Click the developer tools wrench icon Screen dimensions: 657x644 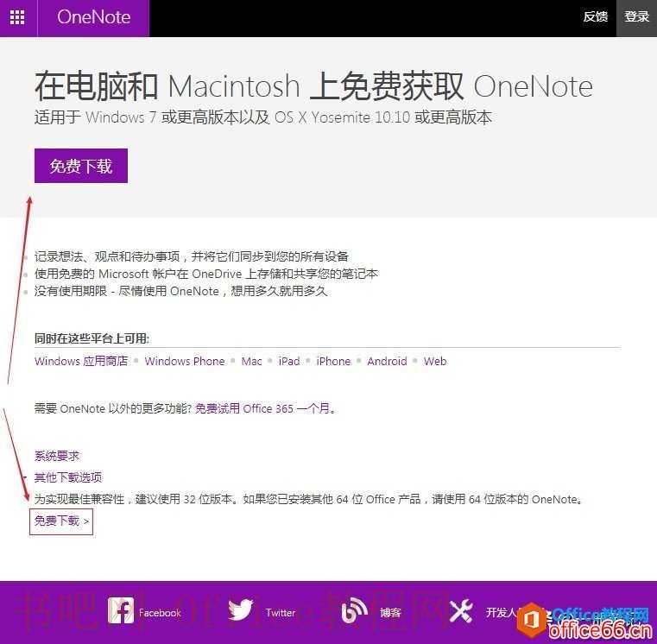pos(461,611)
